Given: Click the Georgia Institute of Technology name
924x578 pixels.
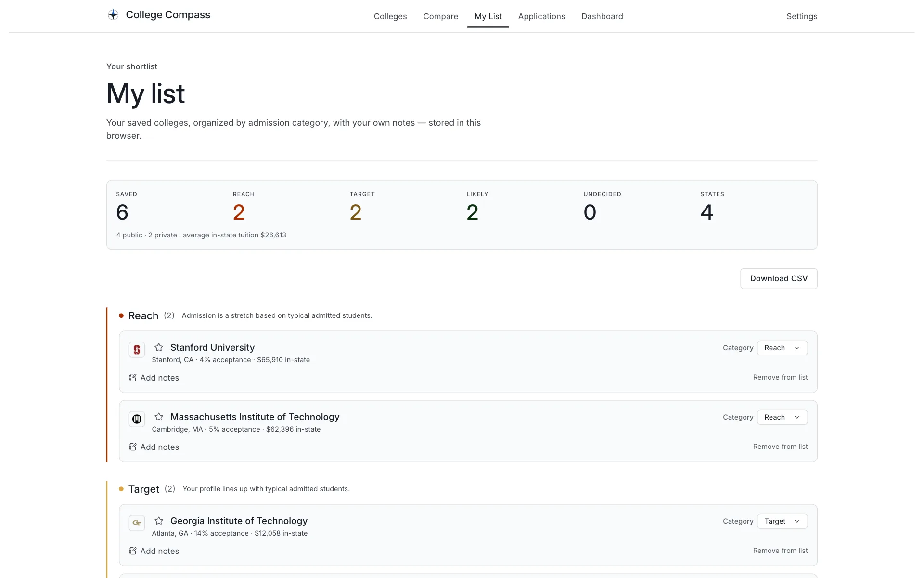Looking at the screenshot, I should [x=239, y=521].
